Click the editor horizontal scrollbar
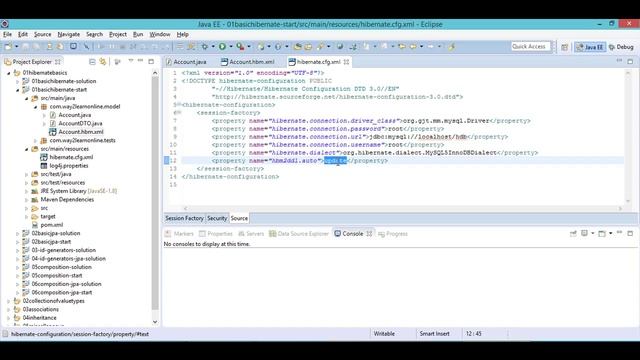This screenshot has width=640, height=360. [402, 208]
